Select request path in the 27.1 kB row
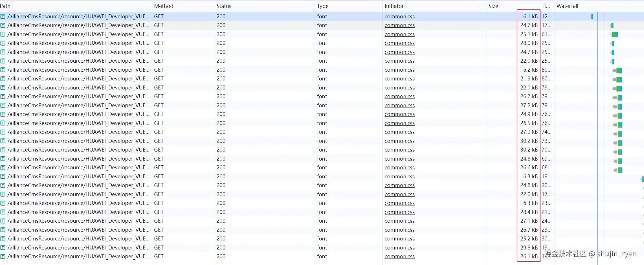 [x=78, y=221]
